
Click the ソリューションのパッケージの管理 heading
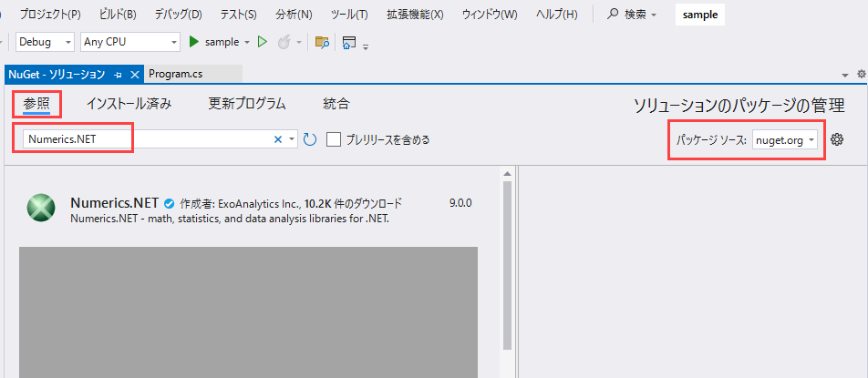point(739,105)
